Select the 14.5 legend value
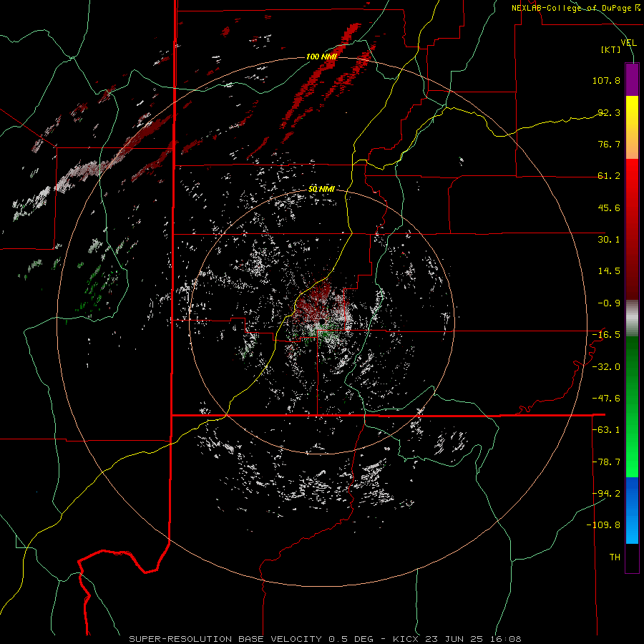The image size is (644, 644). [609, 271]
